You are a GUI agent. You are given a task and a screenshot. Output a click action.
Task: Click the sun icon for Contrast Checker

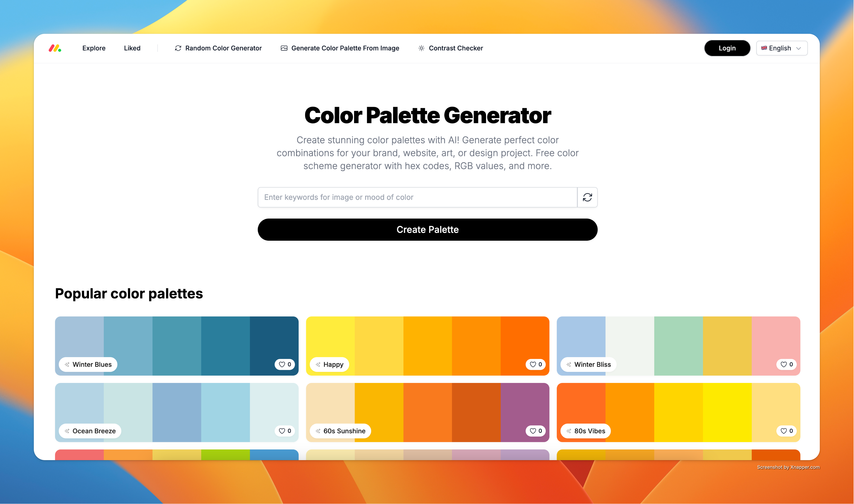click(421, 48)
